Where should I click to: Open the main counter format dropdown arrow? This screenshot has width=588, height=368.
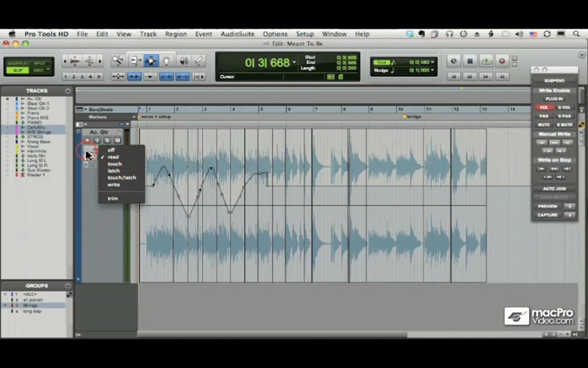pos(294,63)
